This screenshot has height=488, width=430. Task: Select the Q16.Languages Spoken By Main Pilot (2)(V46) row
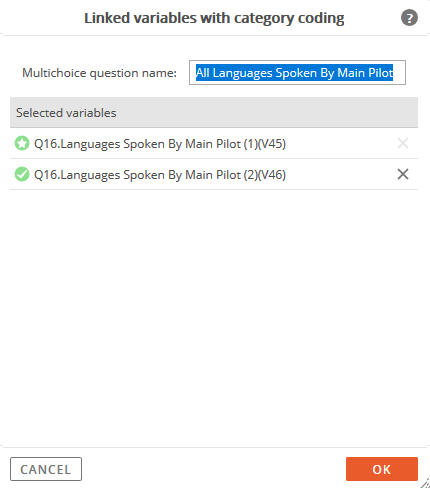[x=214, y=174]
